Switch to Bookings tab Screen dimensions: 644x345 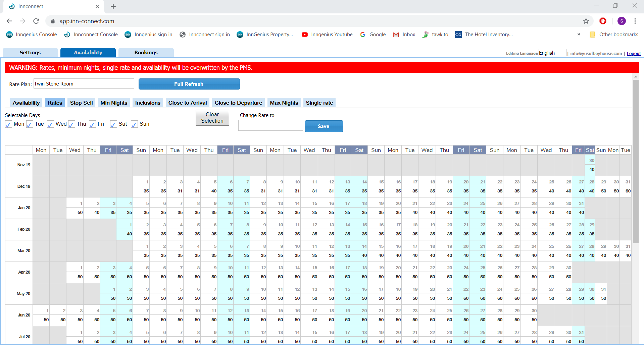point(146,53)
